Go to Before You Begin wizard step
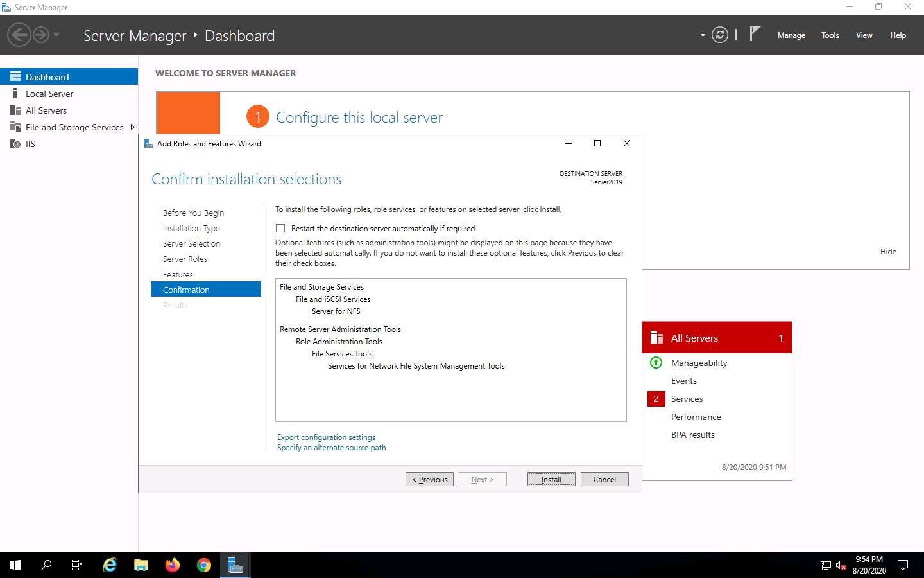This screenshot has height=578, width=924. pos(193,213)
